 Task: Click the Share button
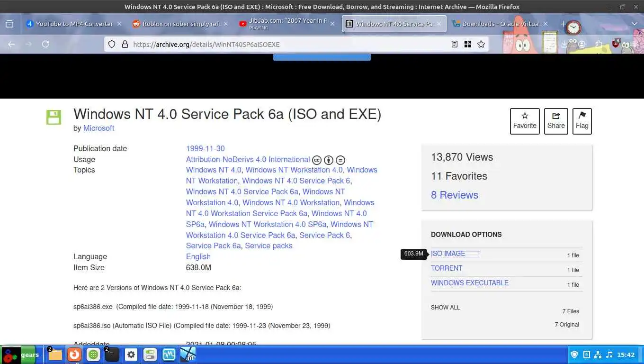point(556,121)
